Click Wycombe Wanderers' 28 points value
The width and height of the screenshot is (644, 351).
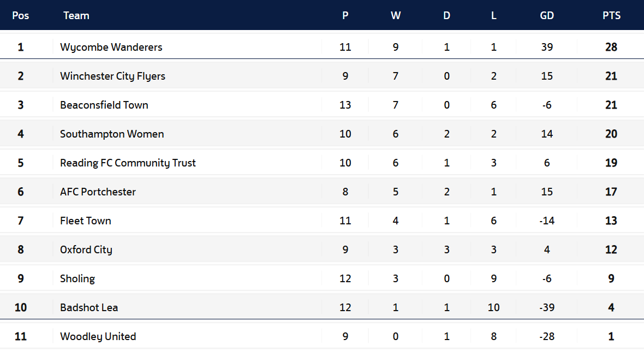[x=611, y=47]
